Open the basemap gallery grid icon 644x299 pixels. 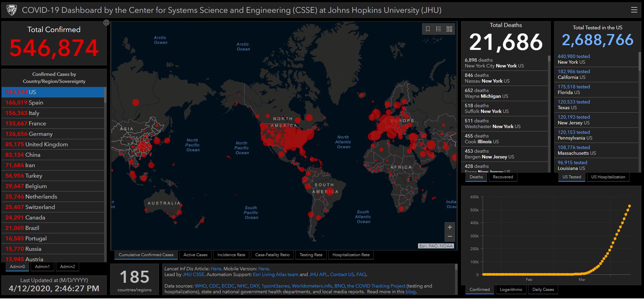coord(449,29)
